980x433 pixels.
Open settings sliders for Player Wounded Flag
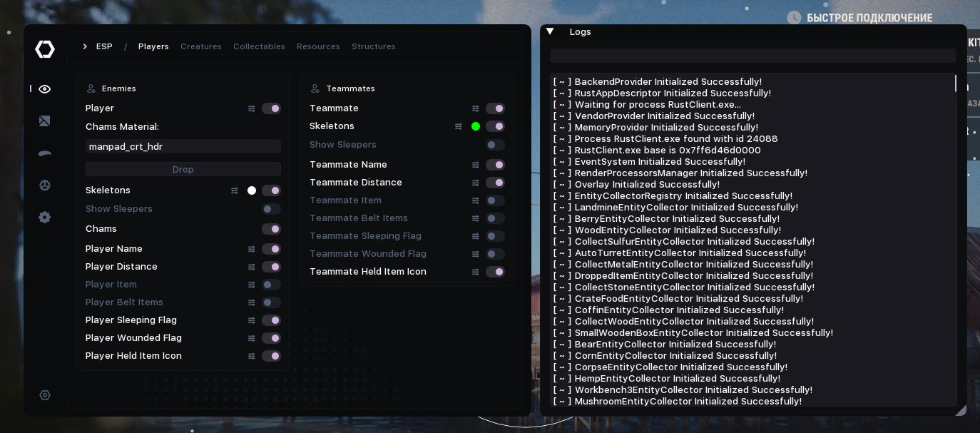coord(251,338)
